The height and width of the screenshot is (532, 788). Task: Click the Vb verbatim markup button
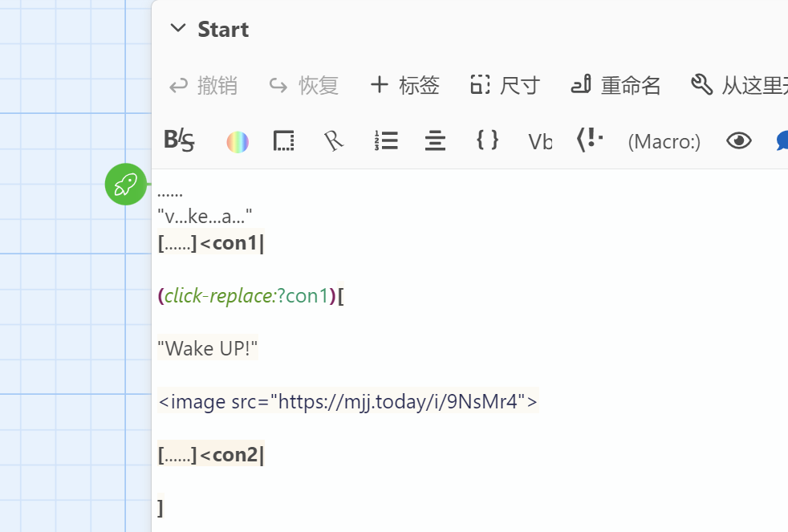[540, 142]
